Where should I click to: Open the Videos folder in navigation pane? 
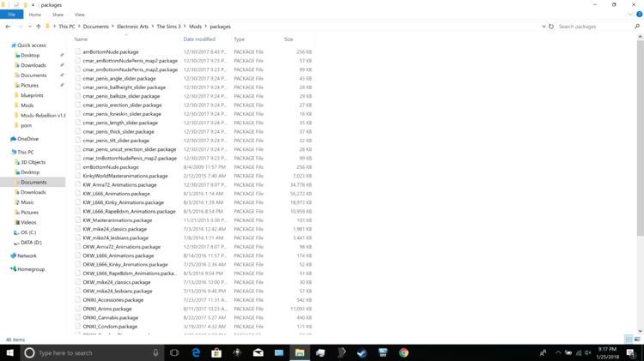coord(28,222)
